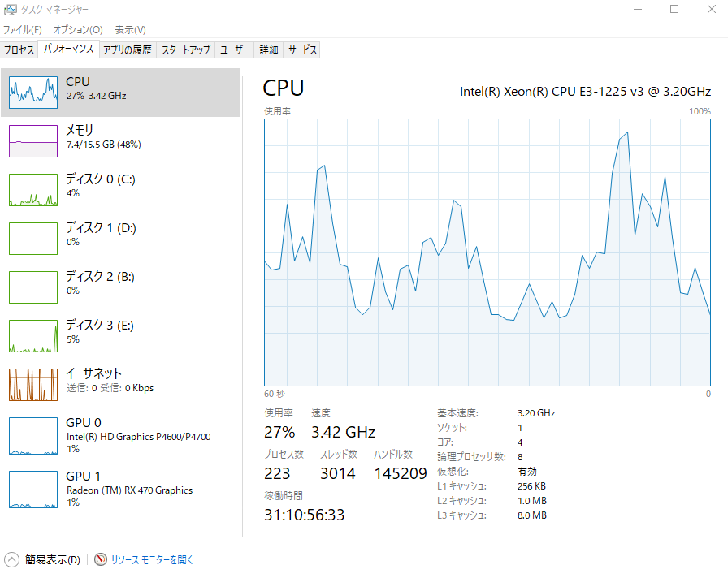Switch to the スタートアップ tab
Screen dimensions: 728x578
[x=186, y=50]
